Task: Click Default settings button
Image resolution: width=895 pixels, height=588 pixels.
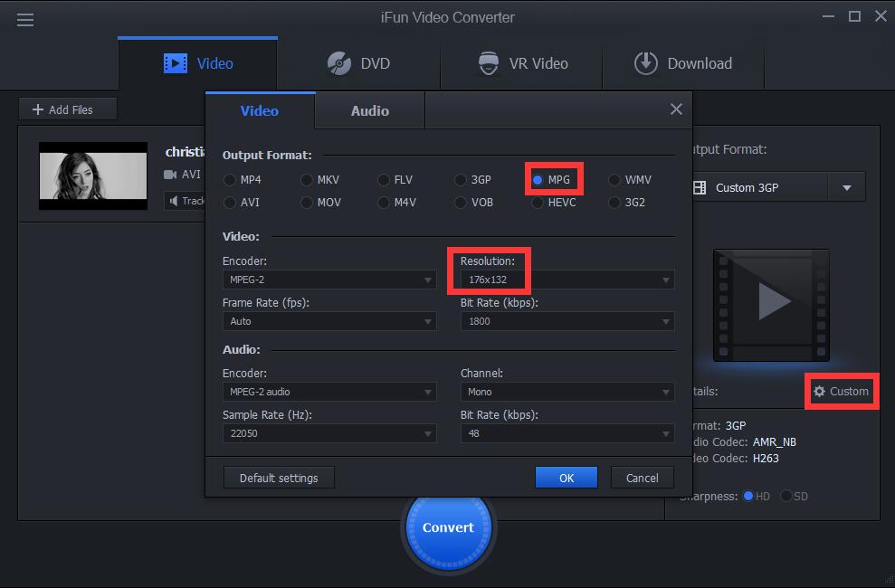Action: point(279,478)
